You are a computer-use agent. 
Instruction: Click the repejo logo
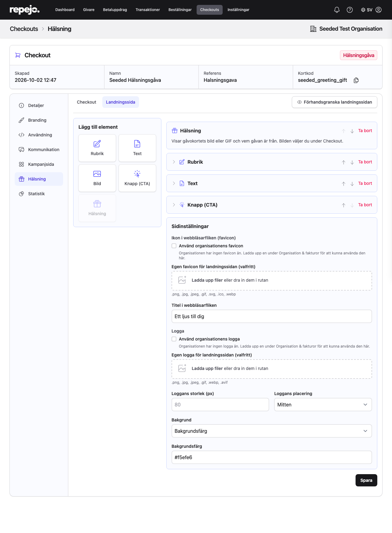coord(24,10)
